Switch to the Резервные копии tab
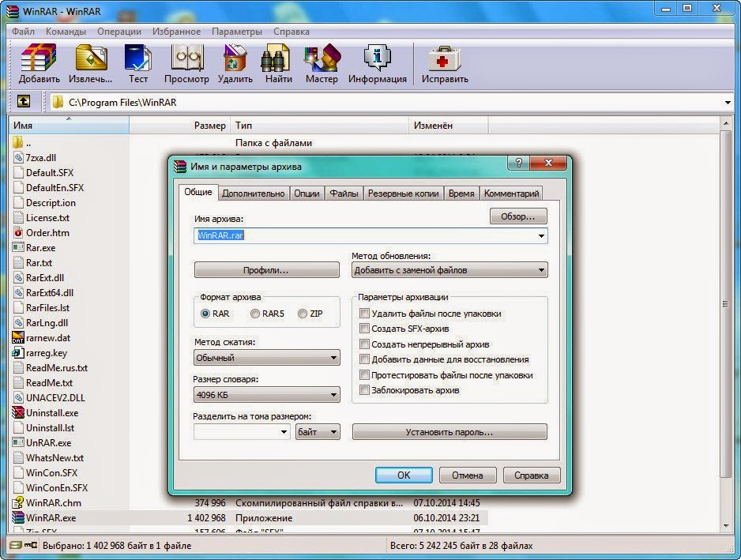Viewport: 741px width, 560px height. coord(403,194)
